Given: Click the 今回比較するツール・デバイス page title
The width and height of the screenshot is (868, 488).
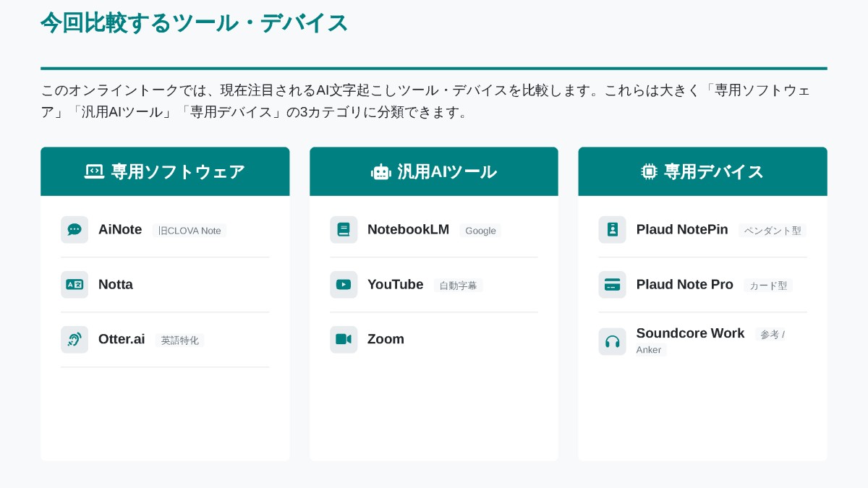Looking at the screenshot, I should [194, 23].
